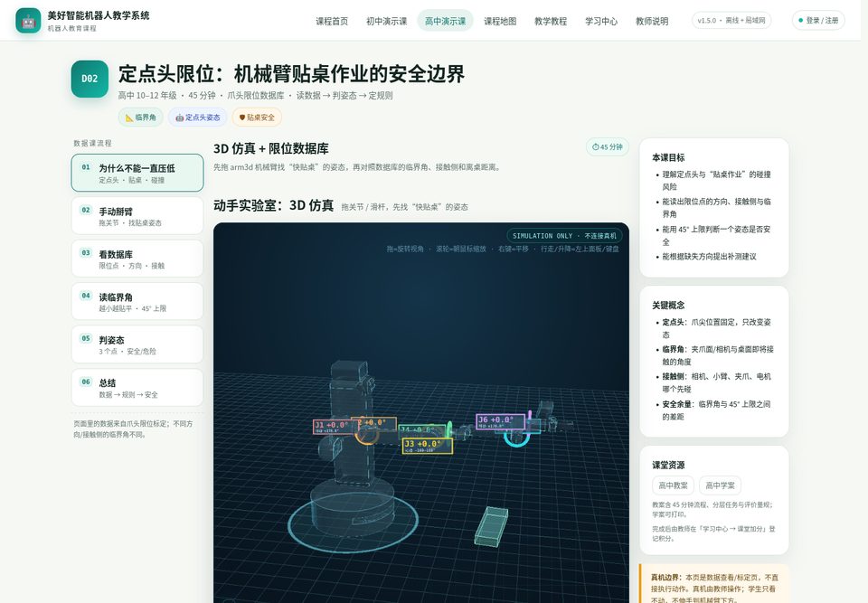This screenshot has height=603, width=868.
Task: Click the orange J2 joint label
Action: (x=376, y=424)
